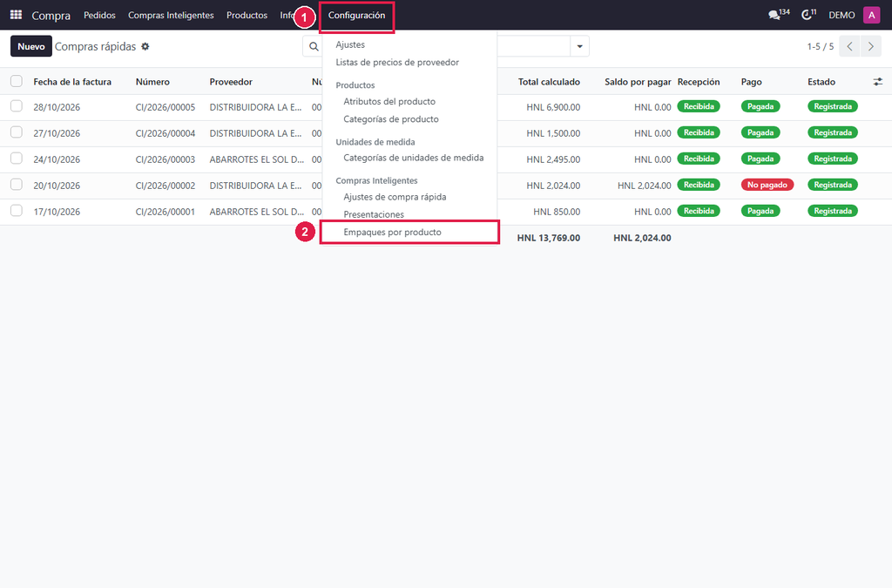Sort by Pago column header

752,82
